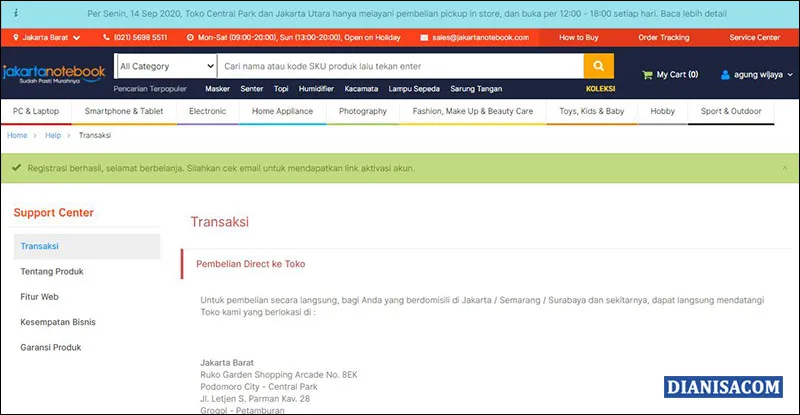This screenshot has height=415, width=800.
Task: Open Fashion, Make Up & Beauty Care category
Action: 472,111
